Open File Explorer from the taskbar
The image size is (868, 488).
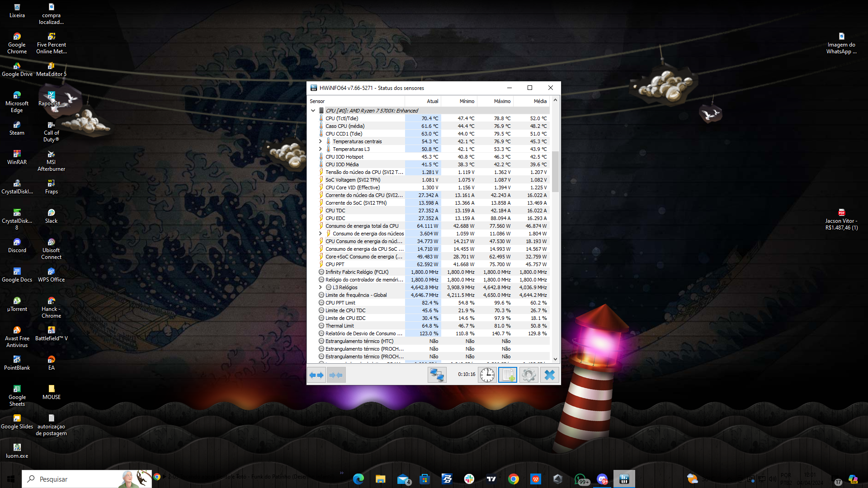point(381,479)
